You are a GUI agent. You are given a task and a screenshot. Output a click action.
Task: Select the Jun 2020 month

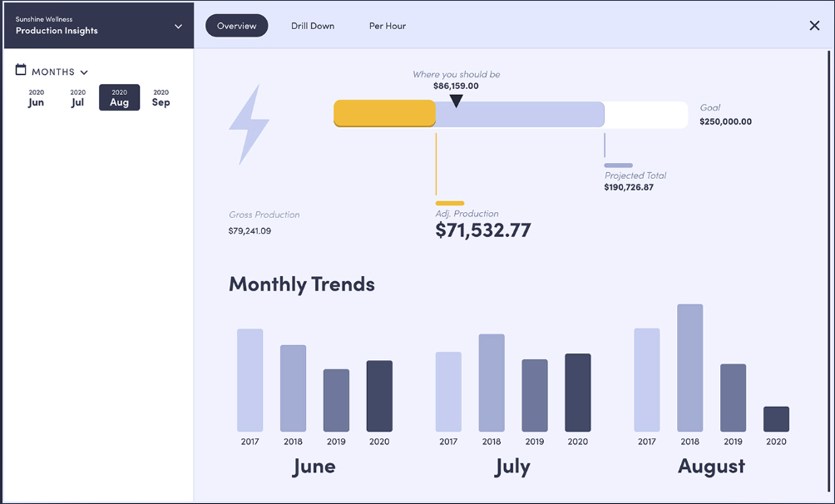tap(36, 98)
